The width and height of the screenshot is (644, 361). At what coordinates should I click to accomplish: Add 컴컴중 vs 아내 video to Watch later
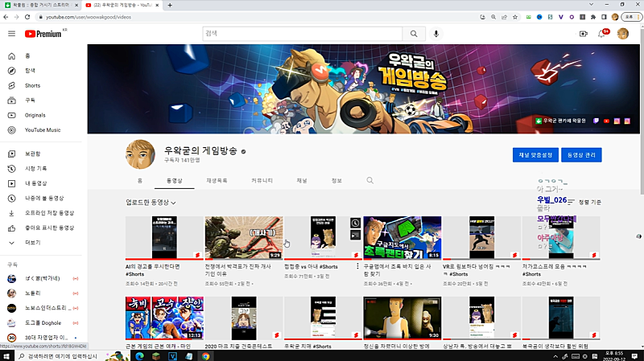[355, 223]
